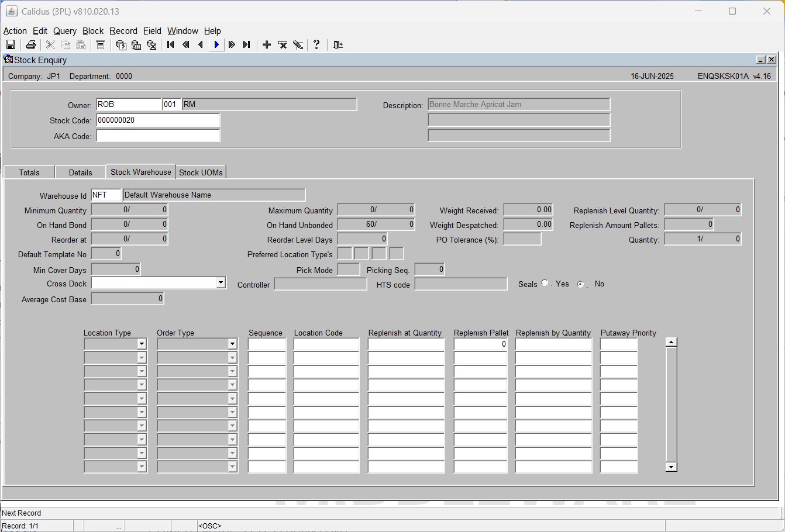Open the Query menu

click(65, 31)
